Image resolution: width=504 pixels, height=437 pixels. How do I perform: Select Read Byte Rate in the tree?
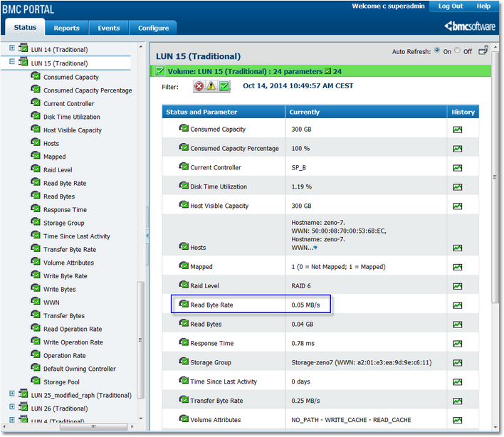coord(65,183)
